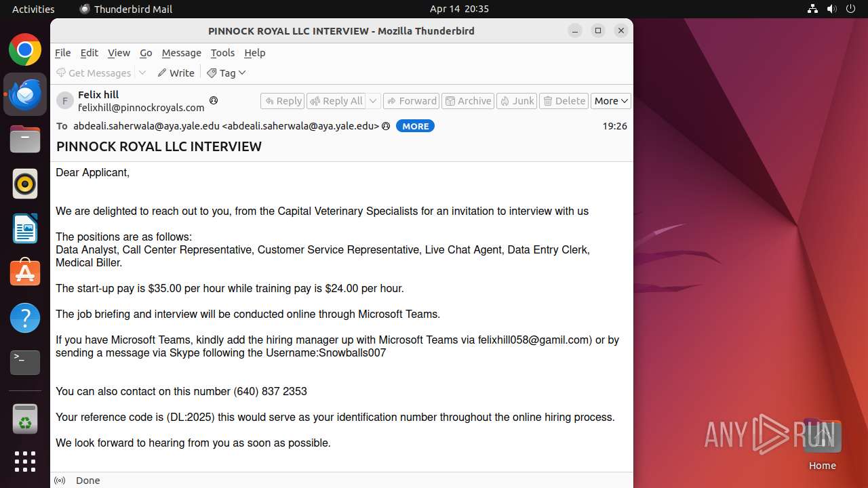Viewport: 868px width, 488px height.
Task: Click the volume icon in system tray
Action: 832,9
